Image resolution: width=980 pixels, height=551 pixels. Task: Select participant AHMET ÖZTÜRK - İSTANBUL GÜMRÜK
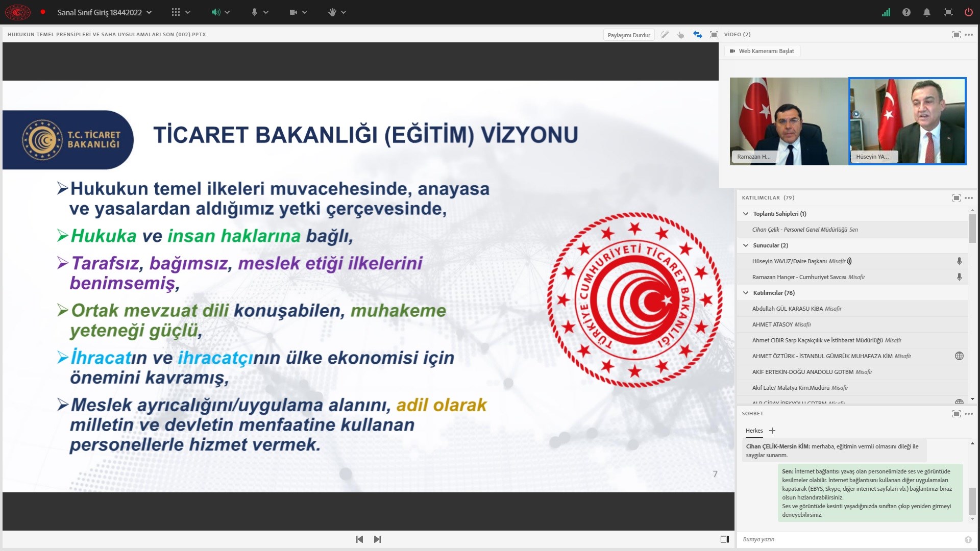click(x=853, y=356)
